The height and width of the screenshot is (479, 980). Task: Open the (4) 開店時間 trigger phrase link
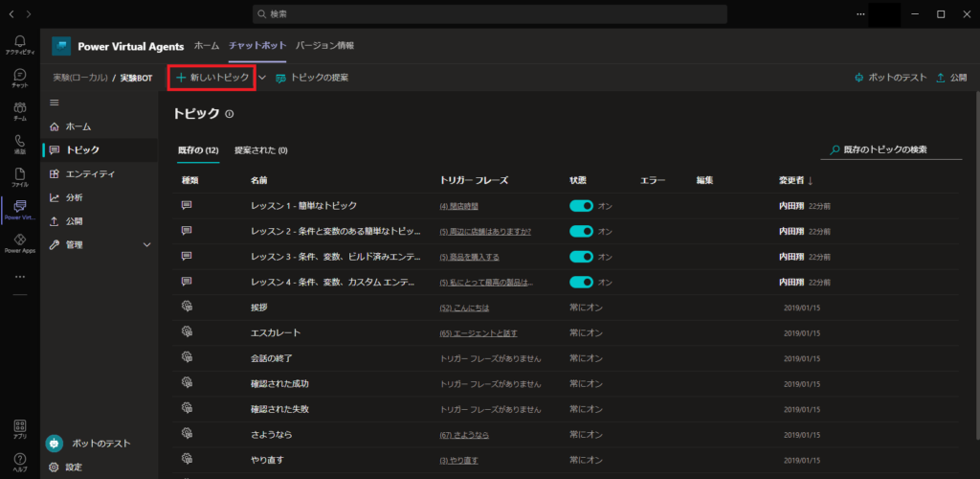458,206
